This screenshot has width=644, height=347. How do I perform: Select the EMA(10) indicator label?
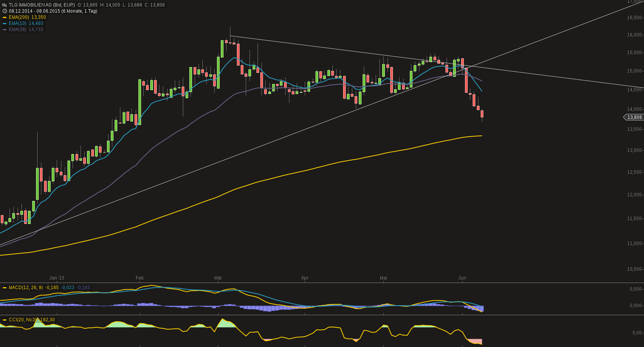[18, 23]
